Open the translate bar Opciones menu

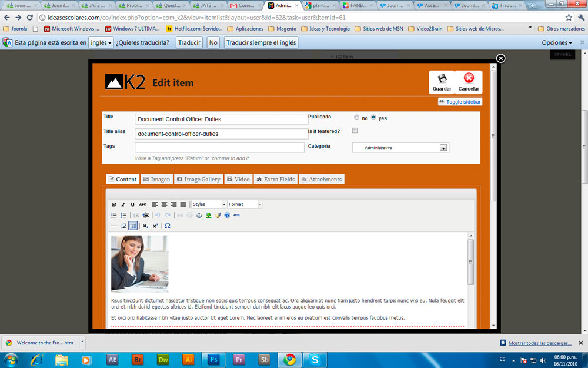[556, 43]
